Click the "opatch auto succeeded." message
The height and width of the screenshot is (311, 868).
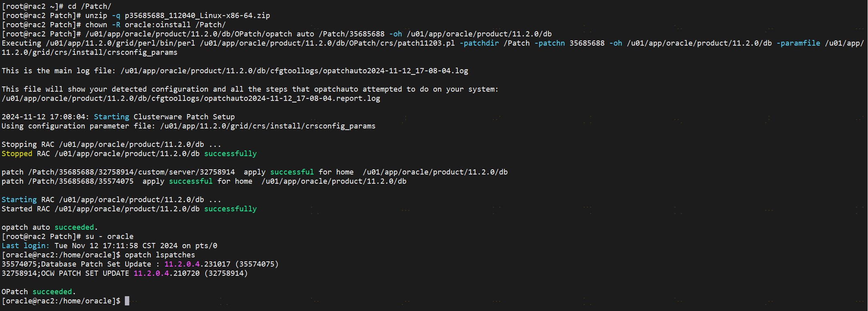(x=50, y=227)
